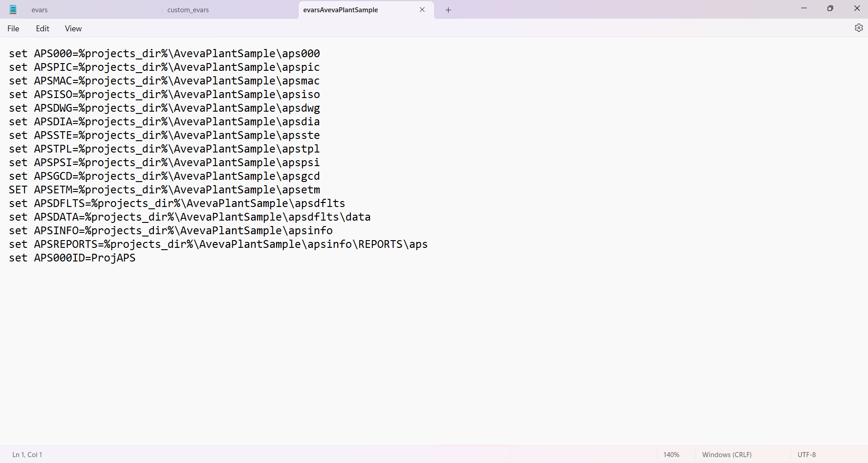Close the evarsAvevaPlantSample tab
Viewport: 868px width, 463px height.
422,10
